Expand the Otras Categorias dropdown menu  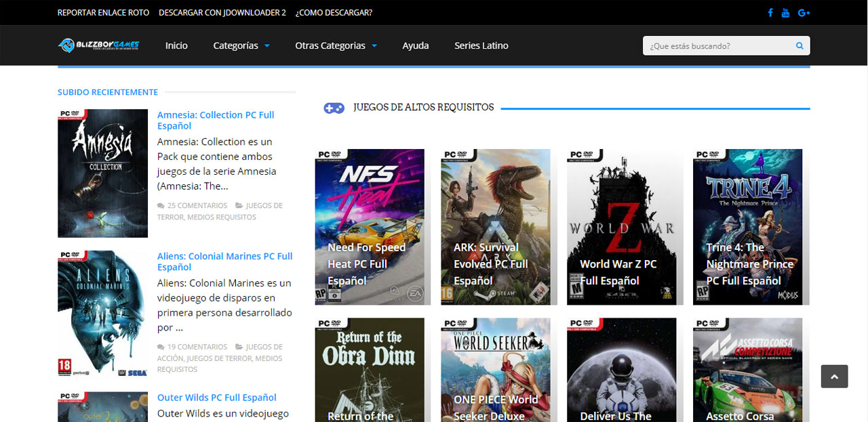tap(336, 45)
